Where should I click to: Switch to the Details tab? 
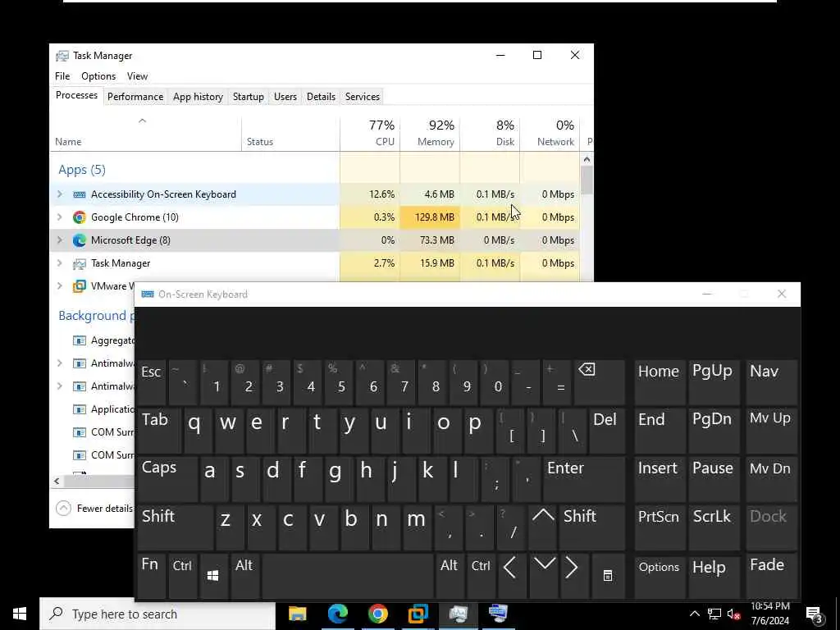pos(321,97)
